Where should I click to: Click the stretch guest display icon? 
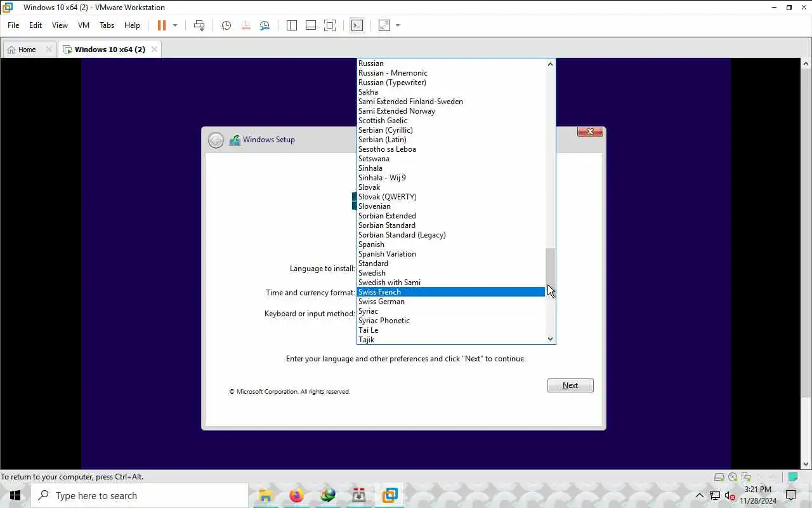tap(384, 25)
